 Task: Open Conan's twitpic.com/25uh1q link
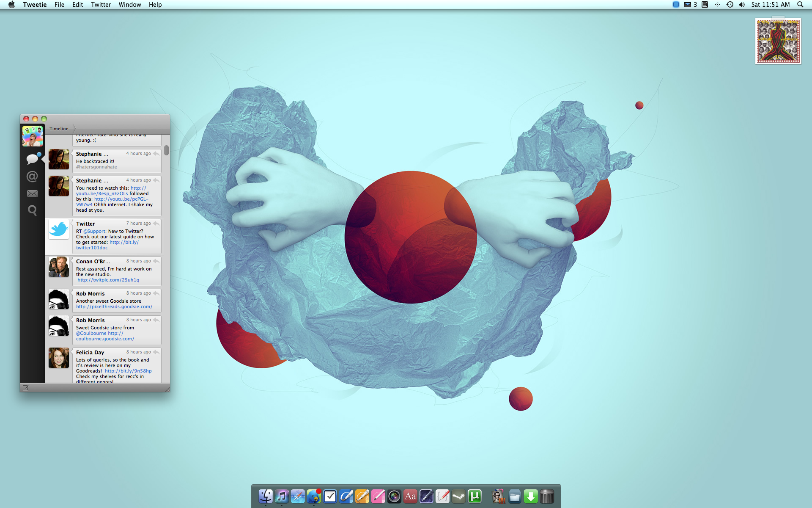108,280
